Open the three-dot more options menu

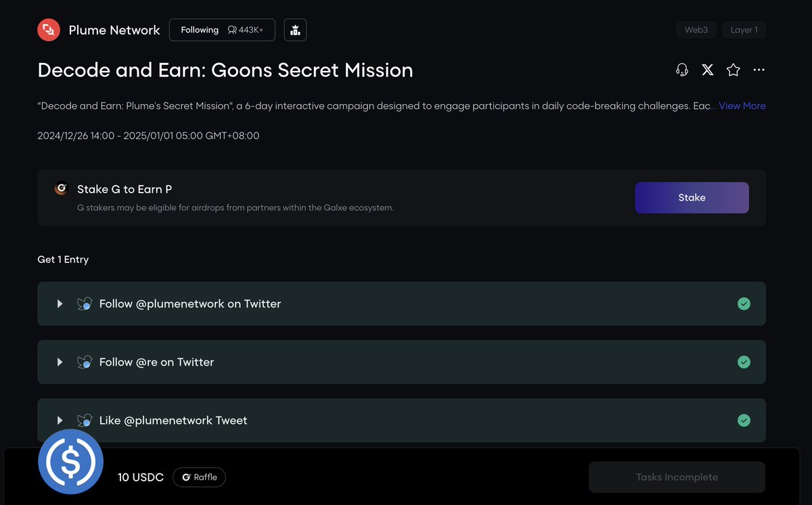[759, 70]
